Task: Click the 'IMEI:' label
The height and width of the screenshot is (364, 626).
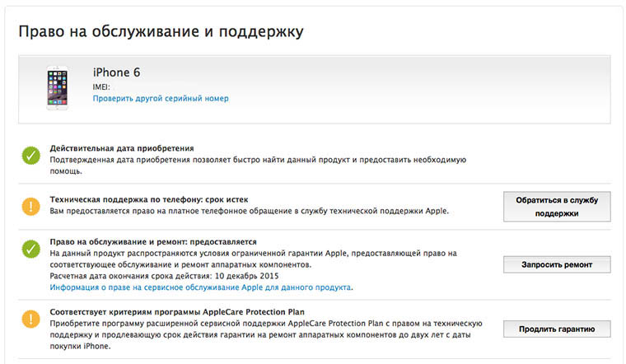Action: pos(101,87)
